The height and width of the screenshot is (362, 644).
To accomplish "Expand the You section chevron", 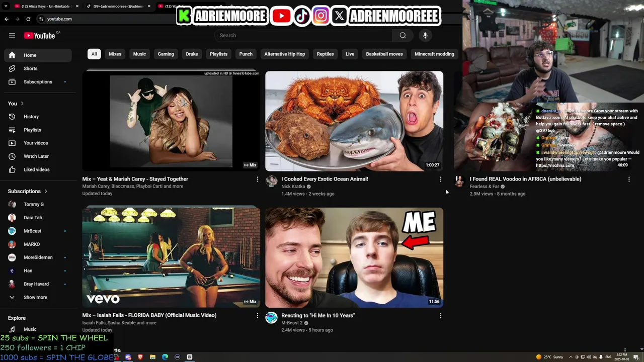I will click(22, 104).
